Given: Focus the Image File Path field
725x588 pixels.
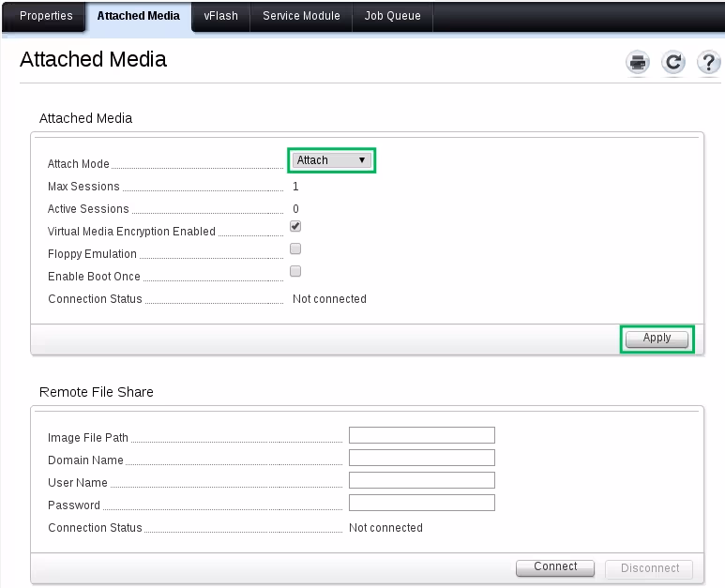Looking at the screenshot, I should pos(422,435).
